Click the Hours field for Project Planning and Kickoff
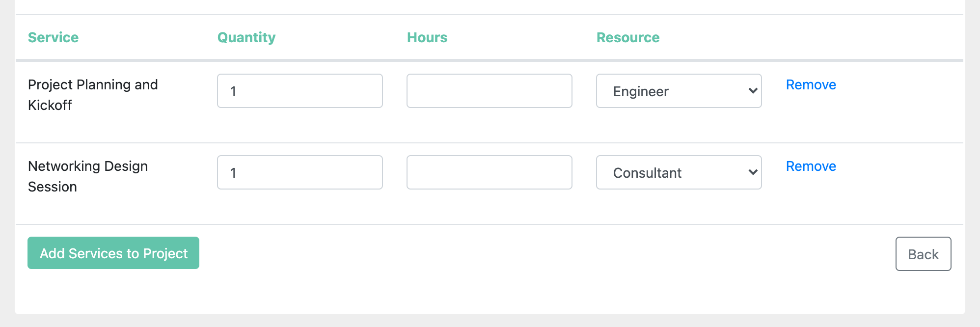This screenshot has width=980, height=327. coord(490,91)
